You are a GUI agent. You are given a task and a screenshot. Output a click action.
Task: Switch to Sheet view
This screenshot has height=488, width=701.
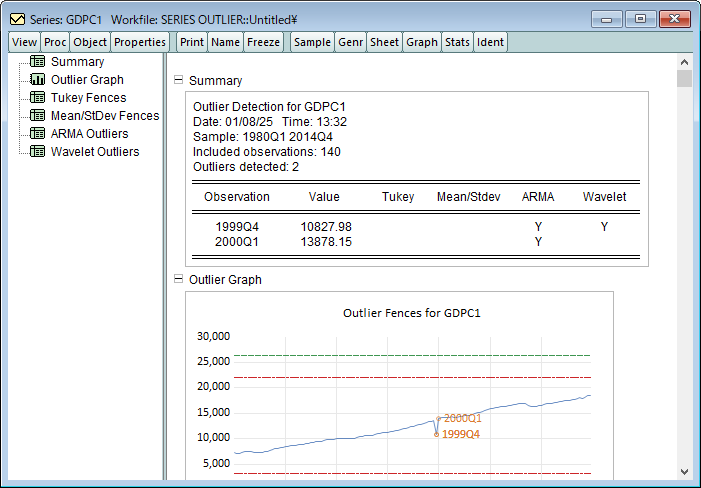tap(384, 42)
